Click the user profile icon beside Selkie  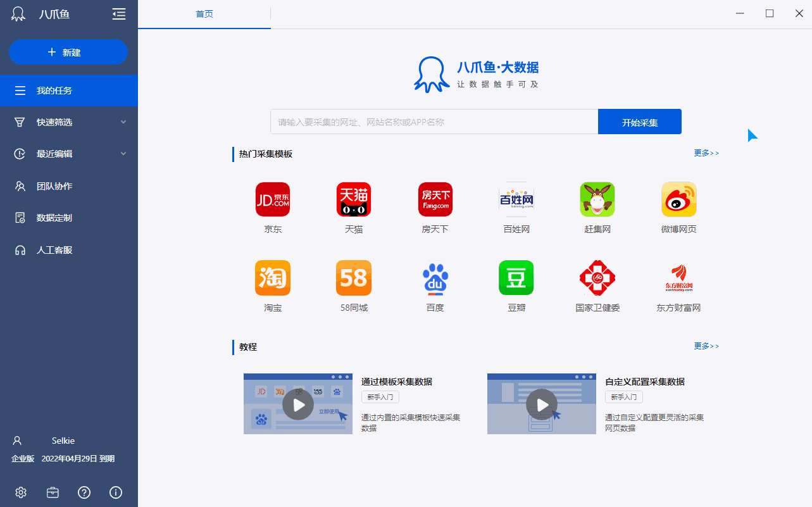[18, 441]
